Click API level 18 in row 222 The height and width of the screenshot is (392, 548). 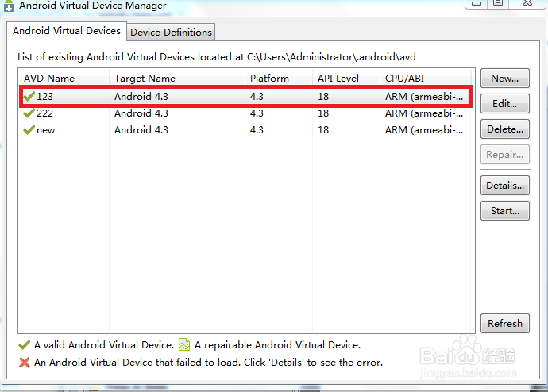[x=323, y=113]
